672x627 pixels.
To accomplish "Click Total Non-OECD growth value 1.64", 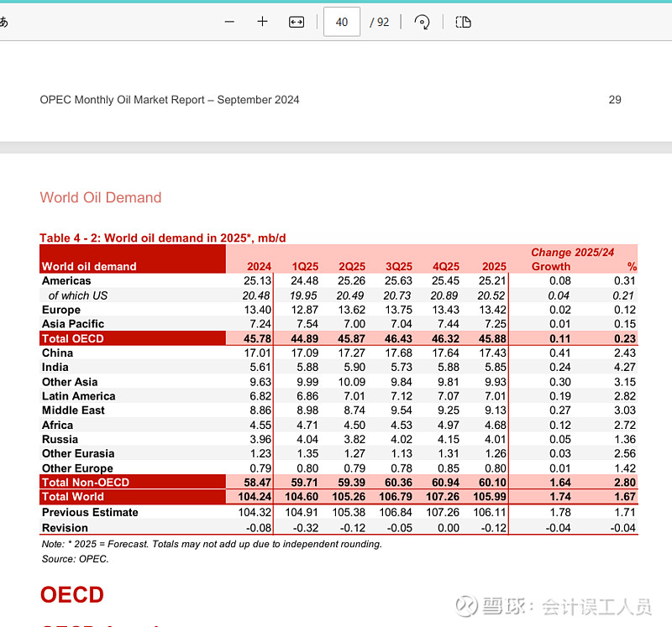I will click(x=560, y=483).
